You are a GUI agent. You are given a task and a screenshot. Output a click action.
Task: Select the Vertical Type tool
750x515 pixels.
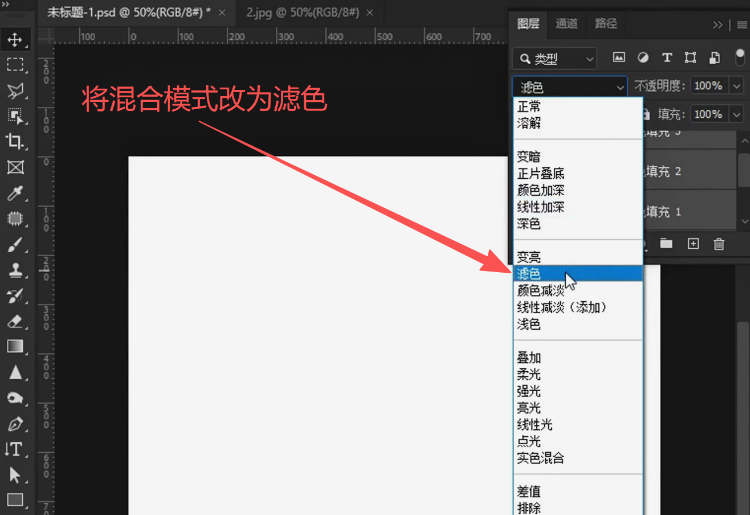click(x=15, y=449)
